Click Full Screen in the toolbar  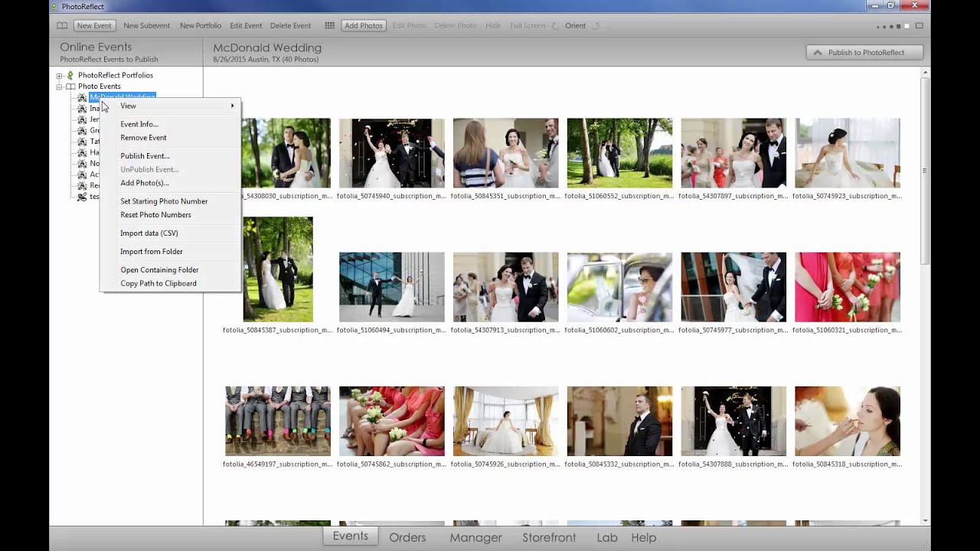point(528,25)
